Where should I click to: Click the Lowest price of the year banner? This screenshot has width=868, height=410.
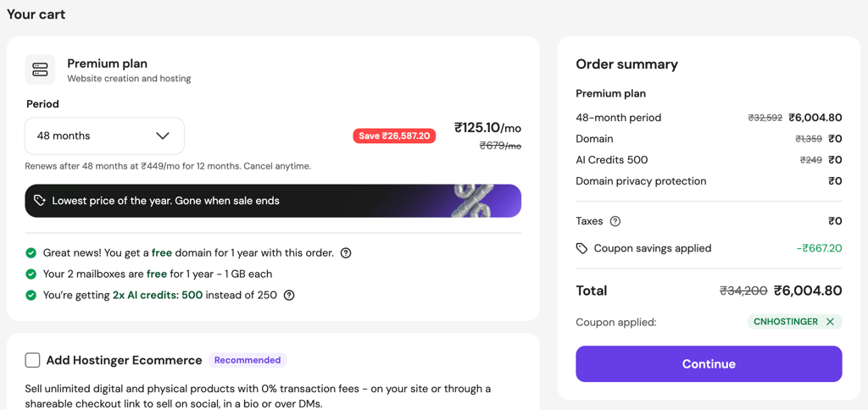[273, 201]
